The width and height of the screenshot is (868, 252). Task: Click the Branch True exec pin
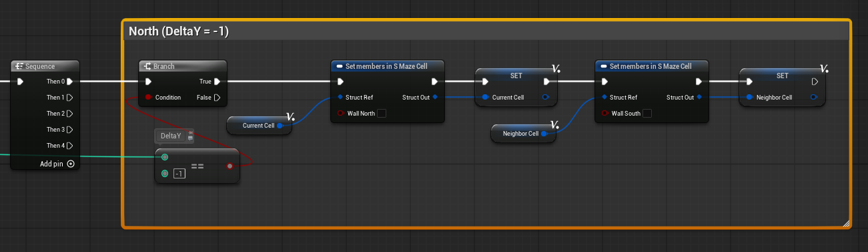click(x=218, y=82)
